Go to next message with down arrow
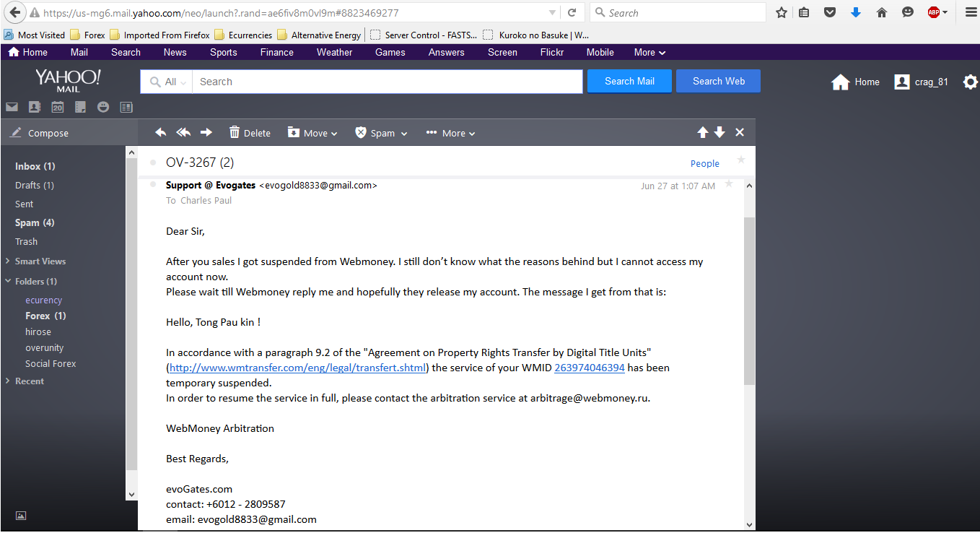The width and height of the screenshot is (980, 533). click(x=719, y=132)
